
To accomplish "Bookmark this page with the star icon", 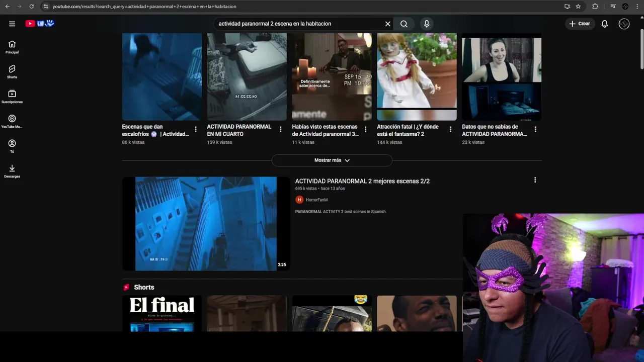I will (x=578, y=6).
